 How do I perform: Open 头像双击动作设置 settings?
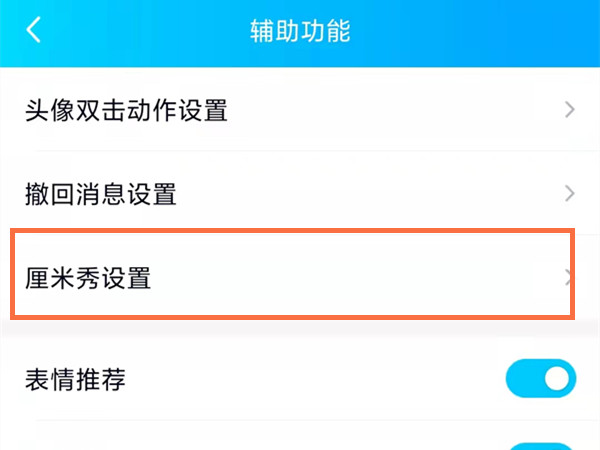coord(127,110)
